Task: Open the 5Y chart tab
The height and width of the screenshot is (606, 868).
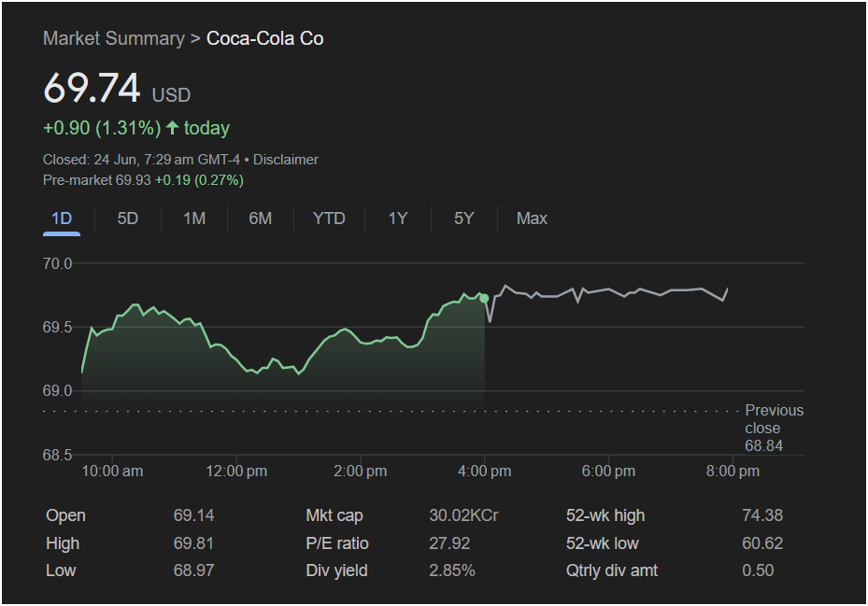Action: (464, 218)
